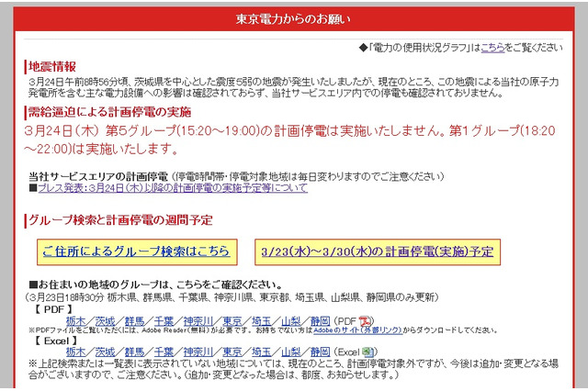
Task: Open the こちら link for power usage graph
Action: pos(492,48)
